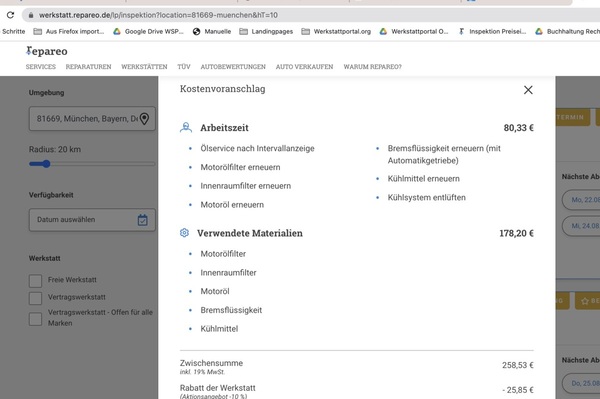Click the Verwendete Materialien price 178,20 €

coord(516,233)
